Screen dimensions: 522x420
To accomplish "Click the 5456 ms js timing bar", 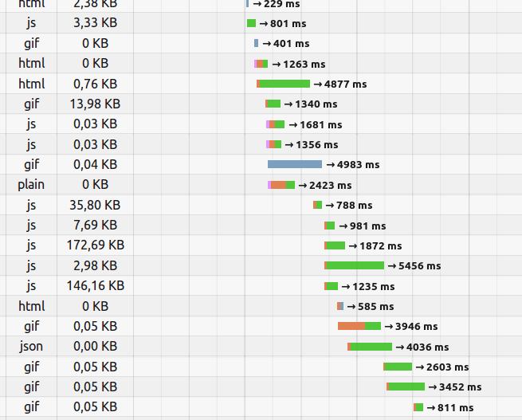I will click(x=354, y=265).
